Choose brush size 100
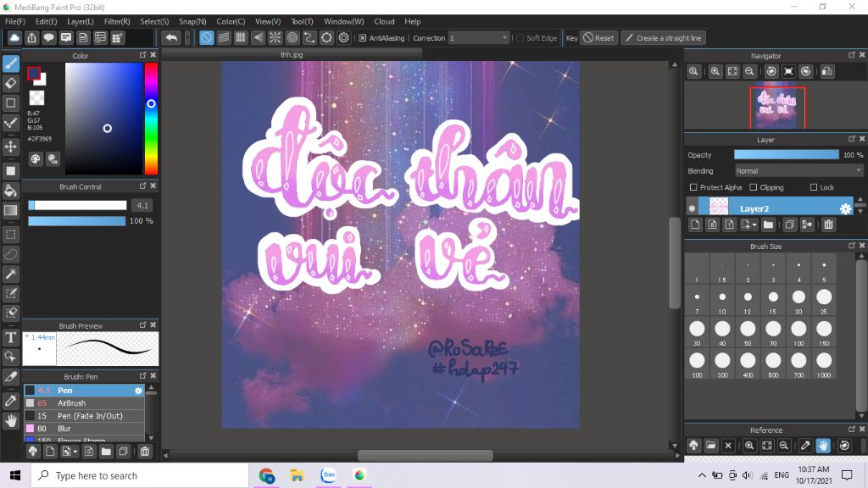868x488 pixels. click(798, 331)
